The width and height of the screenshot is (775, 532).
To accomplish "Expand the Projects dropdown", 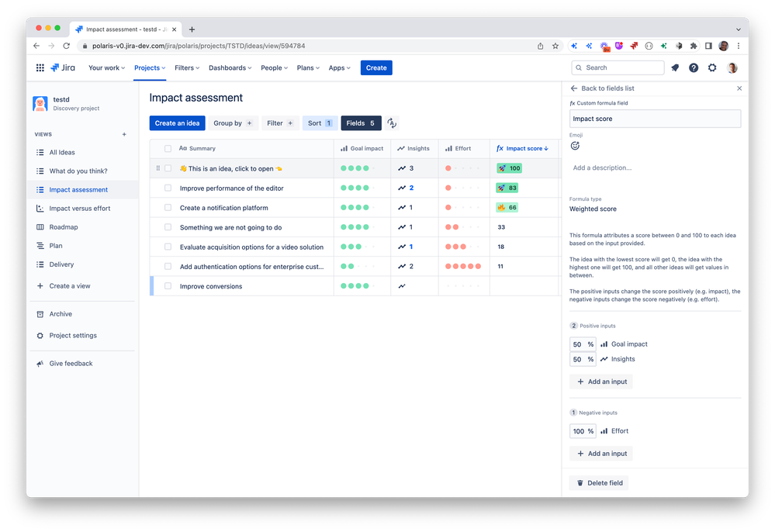I will [149, 67].
